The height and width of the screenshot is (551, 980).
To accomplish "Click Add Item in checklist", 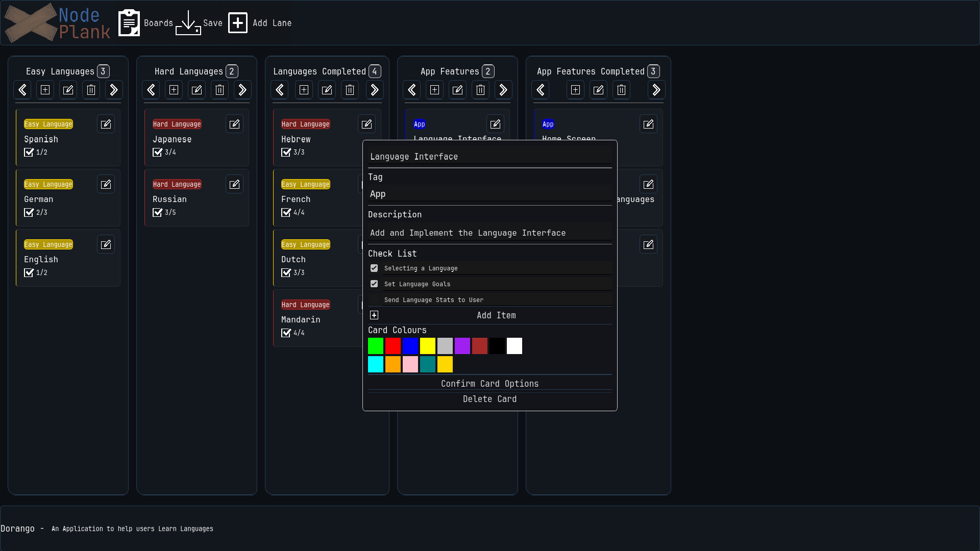I will 490,315.
